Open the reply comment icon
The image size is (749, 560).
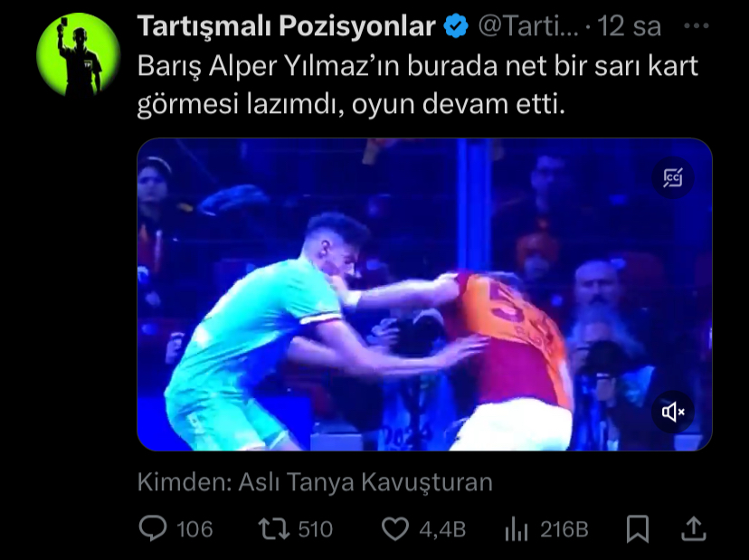[x=153, y=528]
